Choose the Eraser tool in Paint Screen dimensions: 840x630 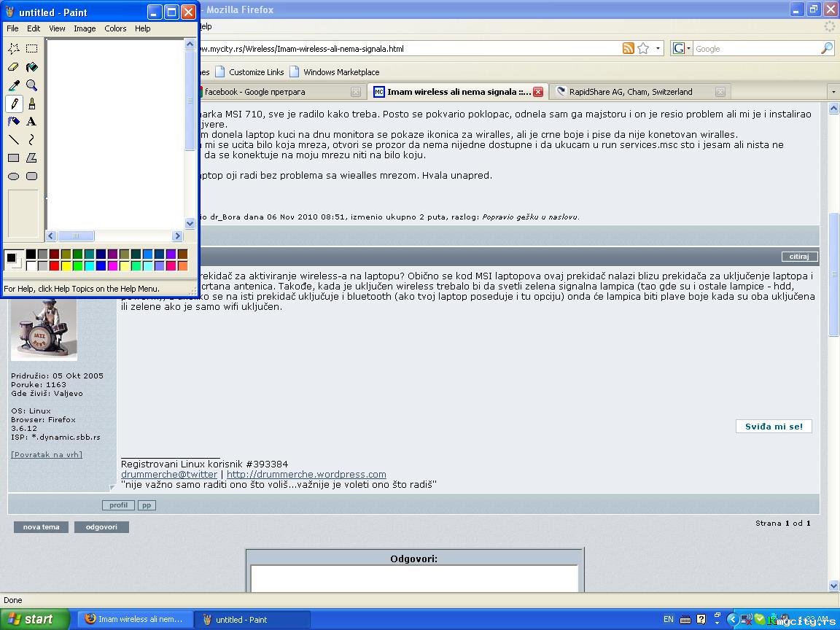point(14,67)
